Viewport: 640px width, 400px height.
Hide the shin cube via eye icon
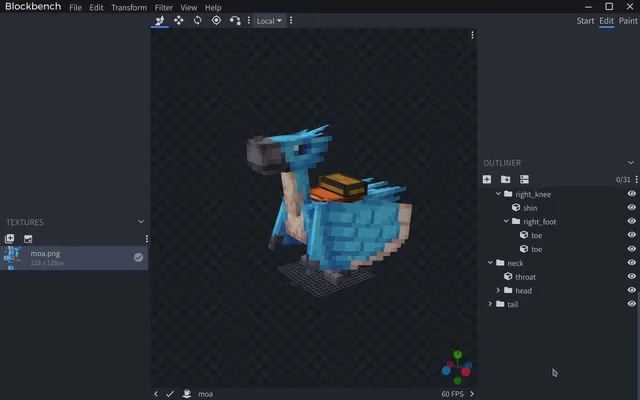(631, 207)
